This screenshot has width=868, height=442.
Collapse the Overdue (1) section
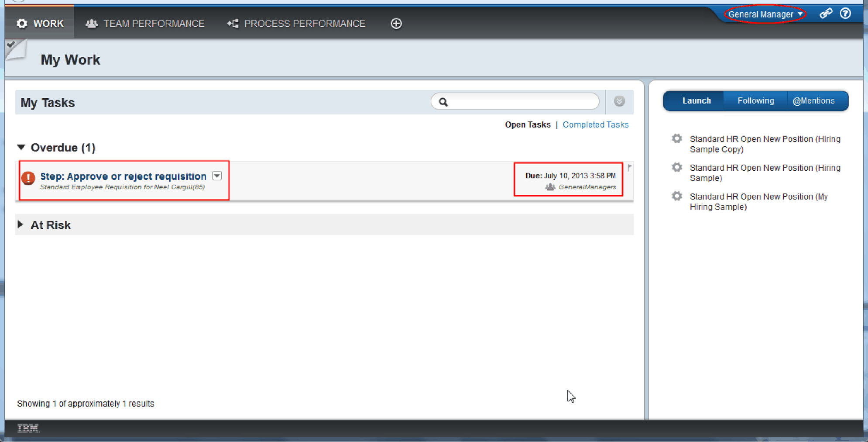pos(21,147)
